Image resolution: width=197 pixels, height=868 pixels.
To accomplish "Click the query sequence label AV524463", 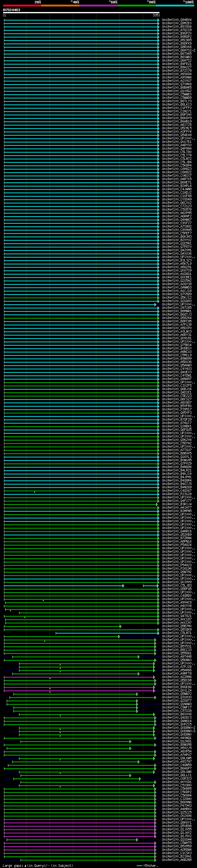I will [x=11, y=10].
